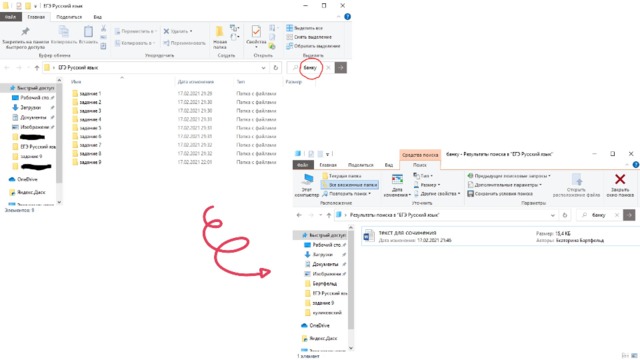640x360 pixels.
Task: Open the Word document Текст для сочинения
Action: 407,236
